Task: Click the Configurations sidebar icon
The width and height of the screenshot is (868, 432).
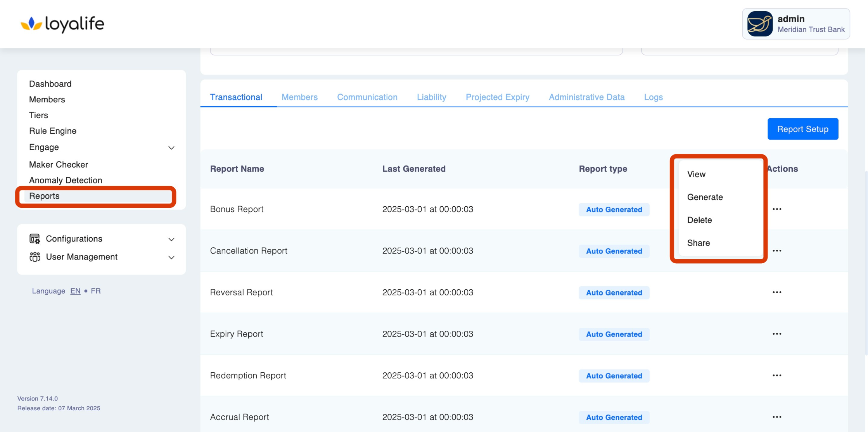Action: tap(35, 239)
